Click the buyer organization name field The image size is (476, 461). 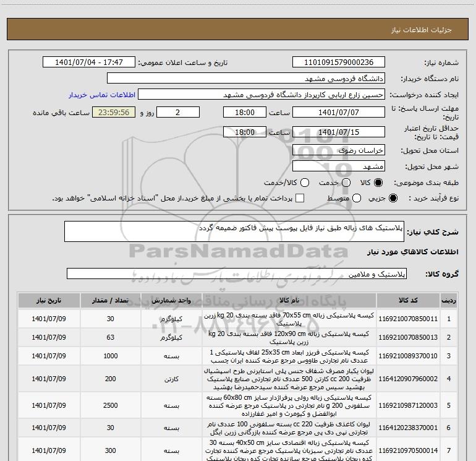[246, 79]
